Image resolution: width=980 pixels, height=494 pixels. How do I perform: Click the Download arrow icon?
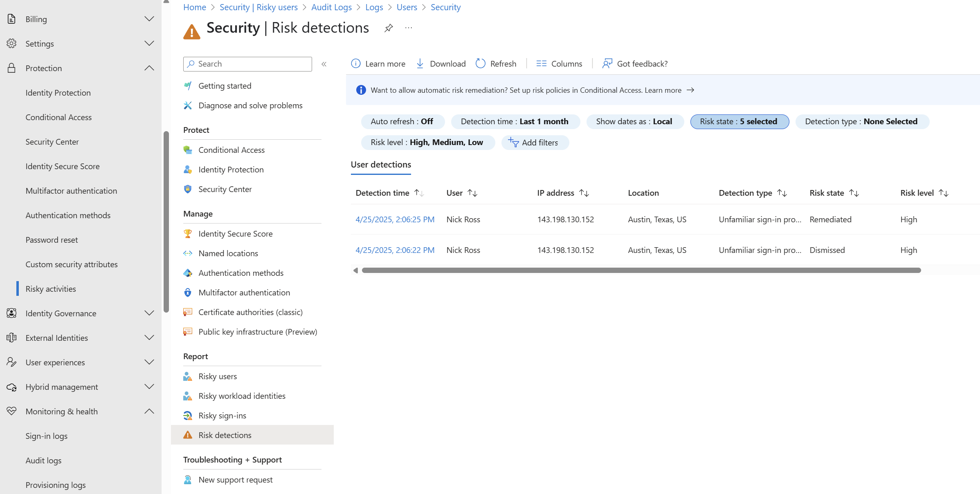[x=420, y=64]
